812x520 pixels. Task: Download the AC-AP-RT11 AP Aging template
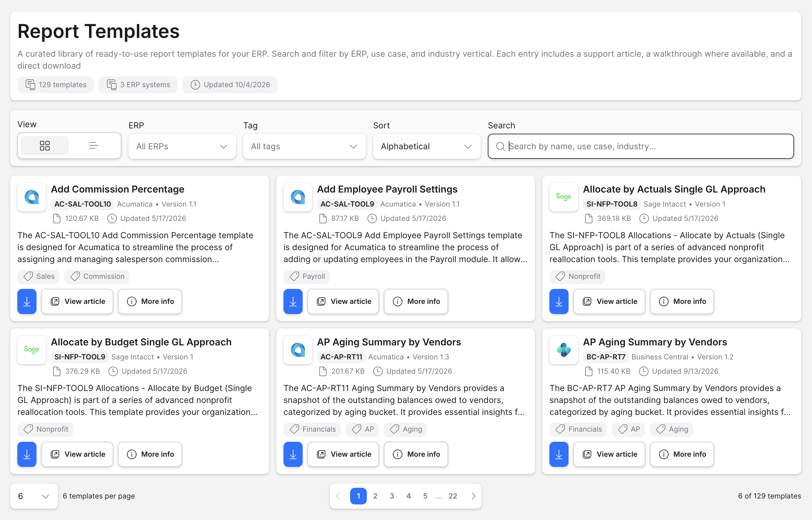point(293,454)
